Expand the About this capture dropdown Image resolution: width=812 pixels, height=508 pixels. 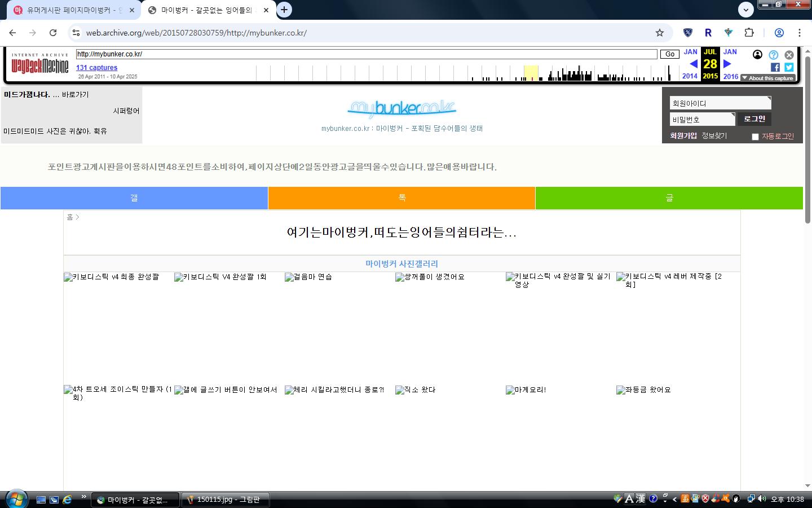pyautogui.click(x=767, y=78)
